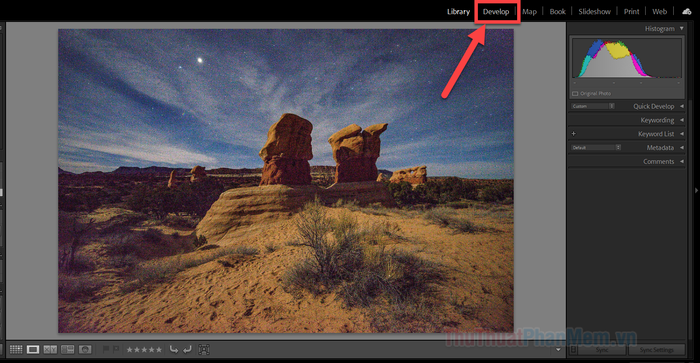This screenshot has height=363, width=700.
Task: Expand the Keyword List panel
Action: (682, 134)
